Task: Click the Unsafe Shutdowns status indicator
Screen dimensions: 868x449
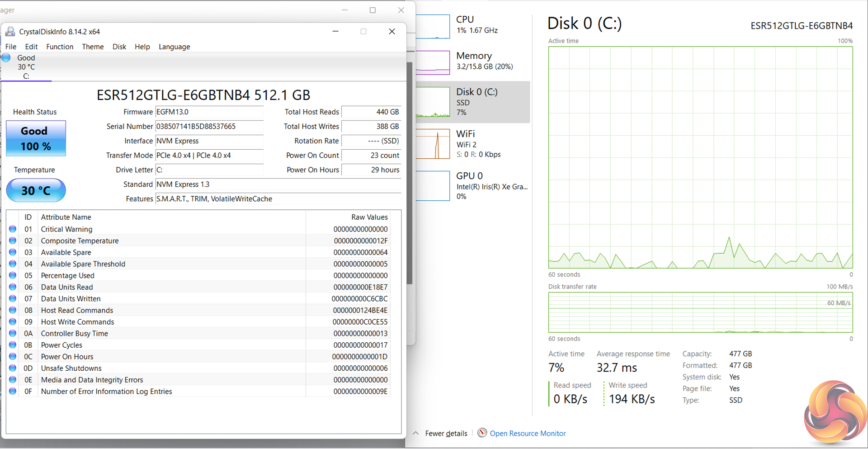Action: point(13,368)
